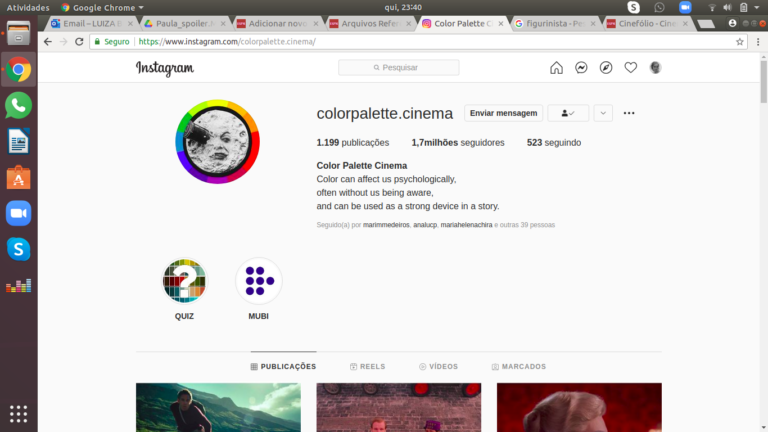
Task: Open Chrome three-dot menu
Action: click(758, 42)
